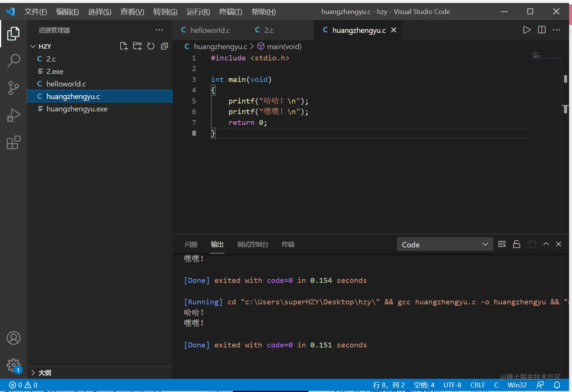The width and height of the screenshot is (572, 392).
Task: Click the editor vertical scrollbar
Action: tap(565, 137)
